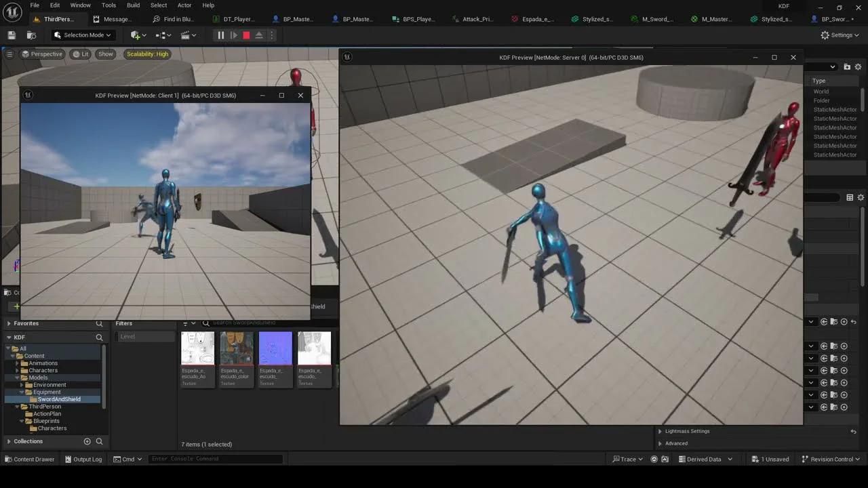Open the Window menu
868x488 pixels.
(x=80, y=5)
